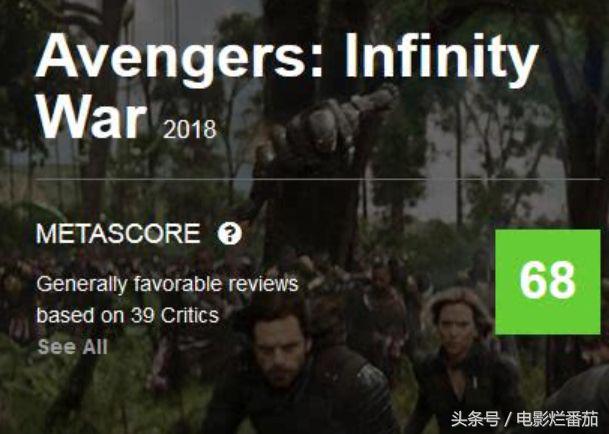
Task: Click the word Critics in the review summary
Action: point(190,315)
